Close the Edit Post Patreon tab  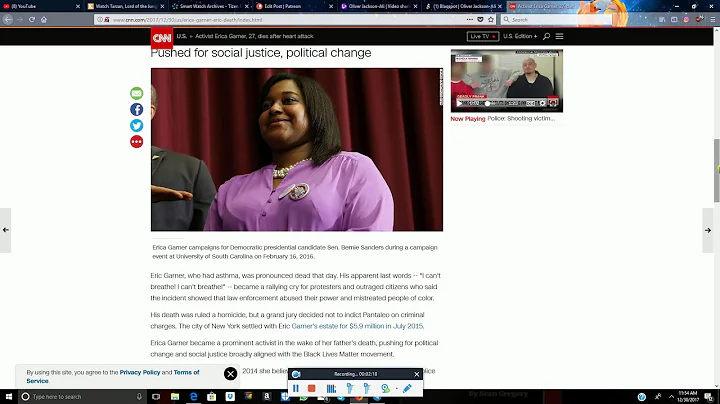[x=331, y=6]
